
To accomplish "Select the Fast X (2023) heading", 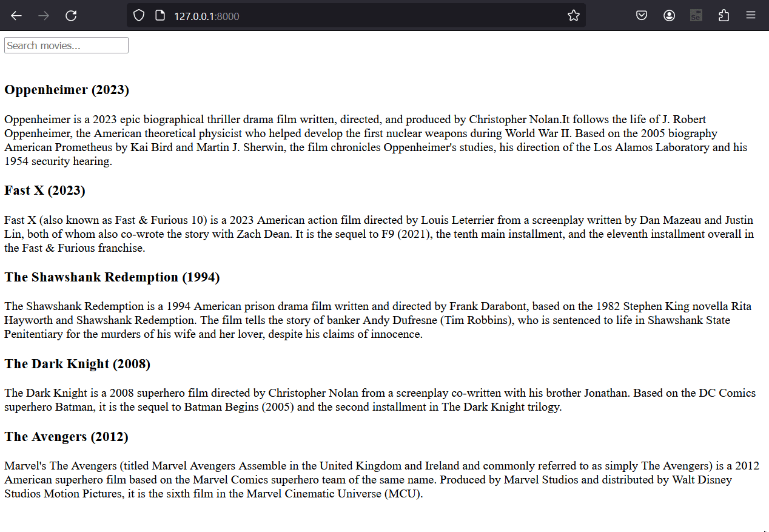I will (x=45, y=190).
